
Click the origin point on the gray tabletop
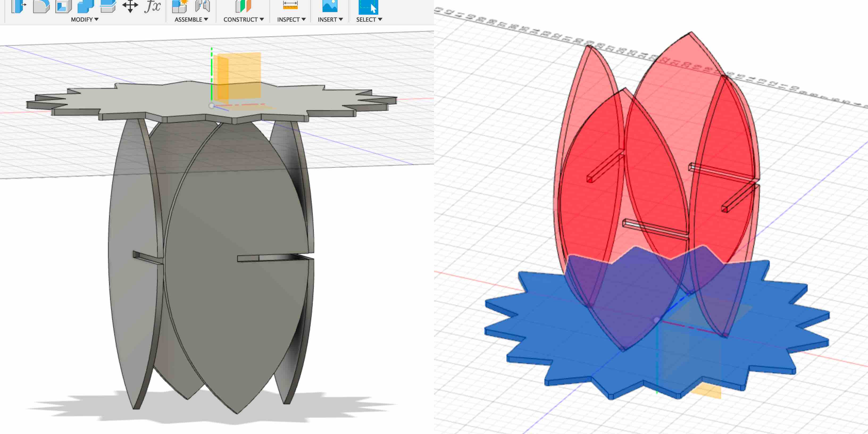[x=211, y=106]
